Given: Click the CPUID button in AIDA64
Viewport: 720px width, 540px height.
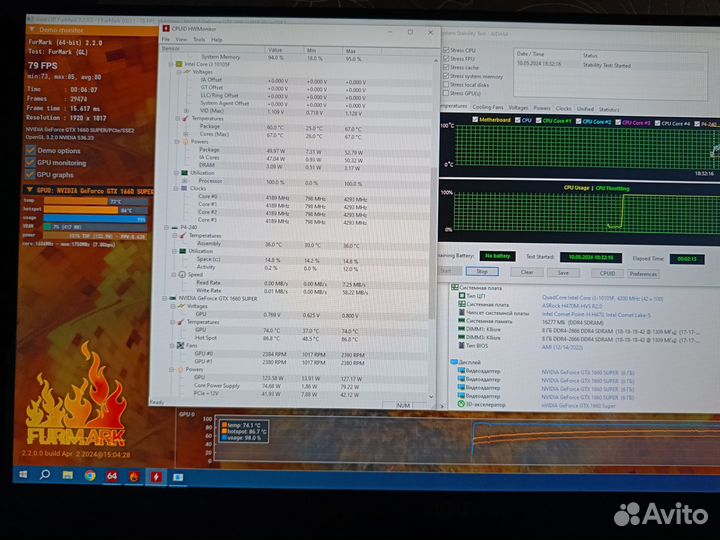Looking at the screenshot, I should (607, 273).
